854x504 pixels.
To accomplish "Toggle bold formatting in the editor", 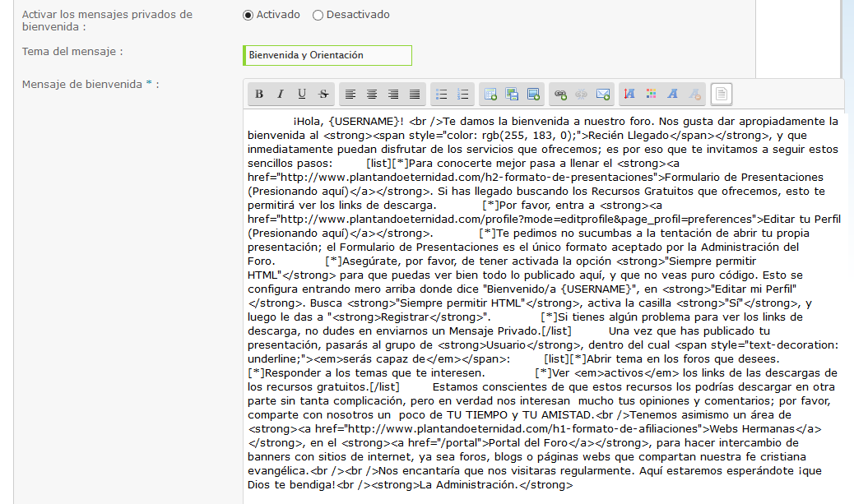I will 259,95.
